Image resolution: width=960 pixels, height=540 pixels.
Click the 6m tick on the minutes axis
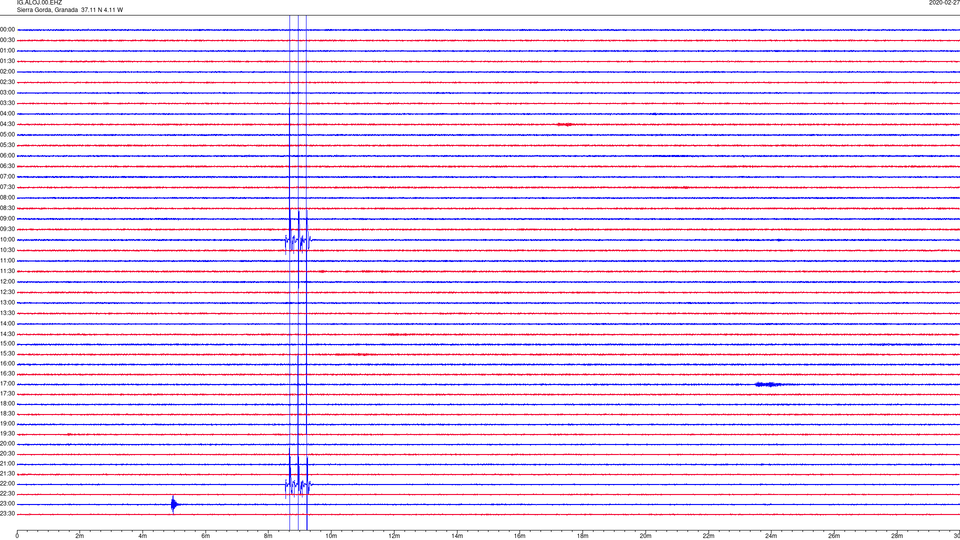tap(205, 536)
